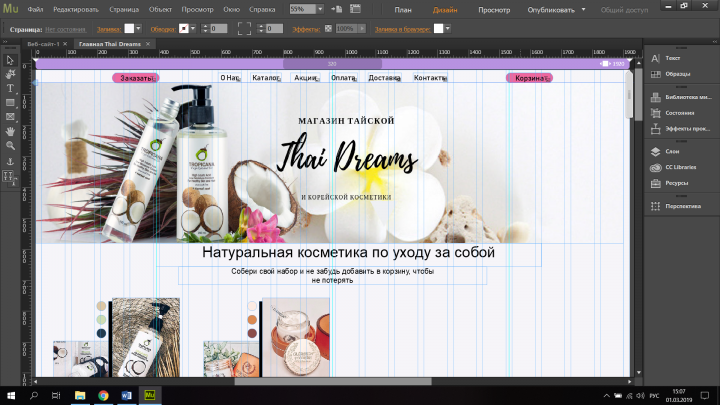This screenshot has height=405, width=720.
Task: Expand the left tools panel chevrons
Action: click(5, 41)
